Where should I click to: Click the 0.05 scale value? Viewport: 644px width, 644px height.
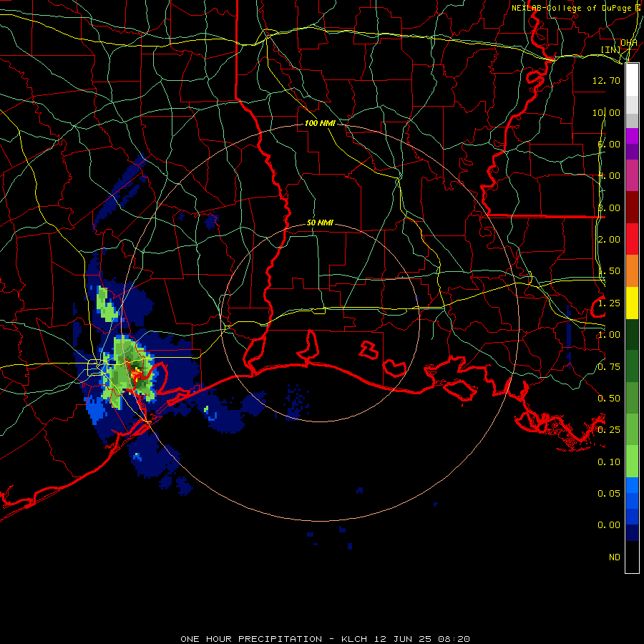(609, 494)
